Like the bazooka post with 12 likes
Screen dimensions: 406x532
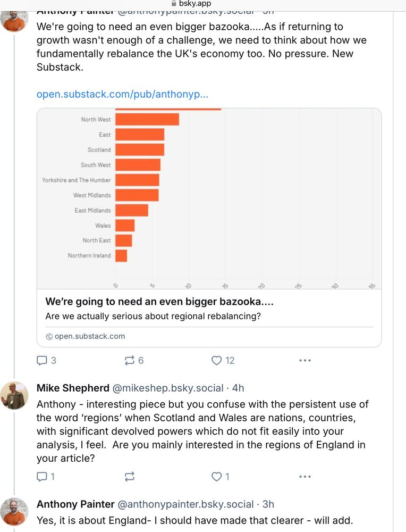(216, 361)
